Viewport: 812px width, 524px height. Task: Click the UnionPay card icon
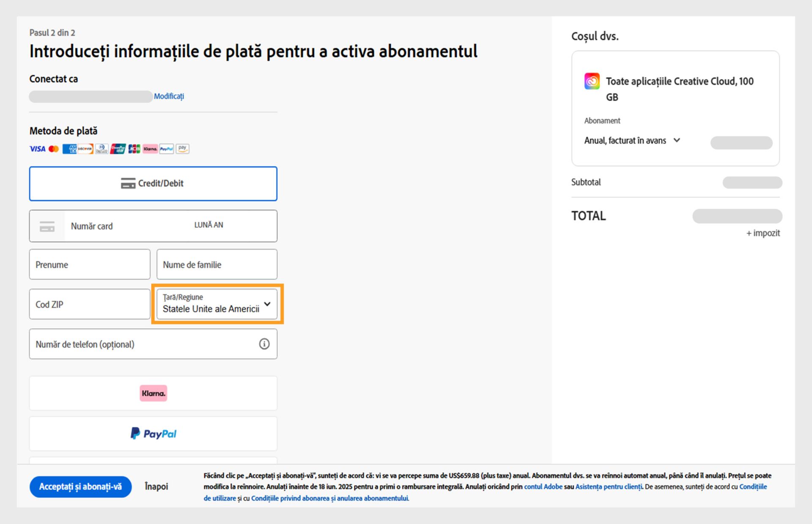click(x=118, y=149)
